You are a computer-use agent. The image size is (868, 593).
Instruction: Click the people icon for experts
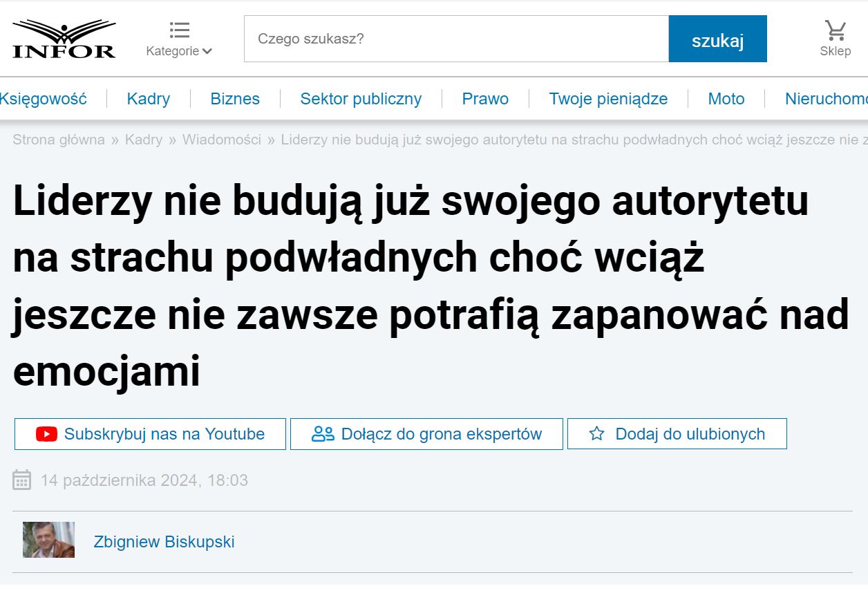(x=323, y=434)
